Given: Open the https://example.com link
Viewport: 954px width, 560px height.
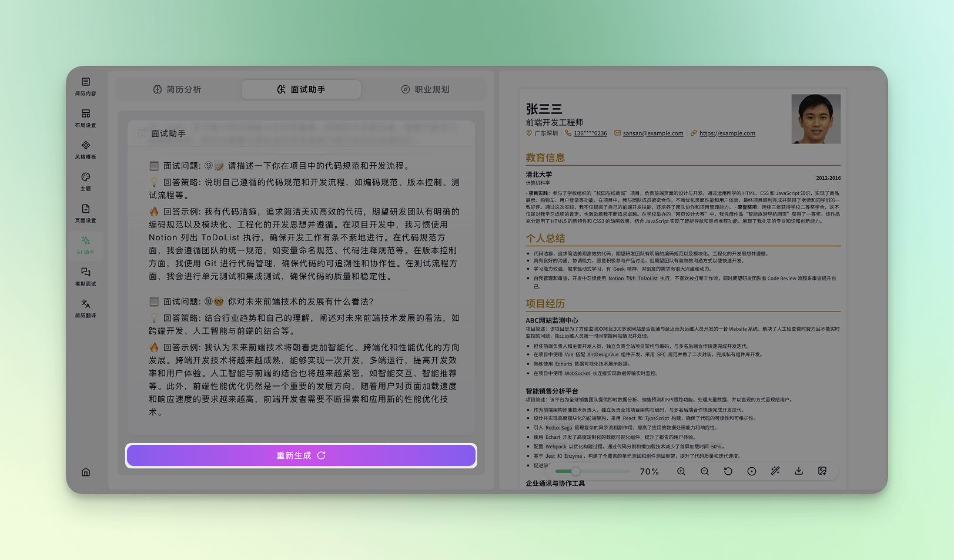Looking at the screenshot, I should (727, 133).
